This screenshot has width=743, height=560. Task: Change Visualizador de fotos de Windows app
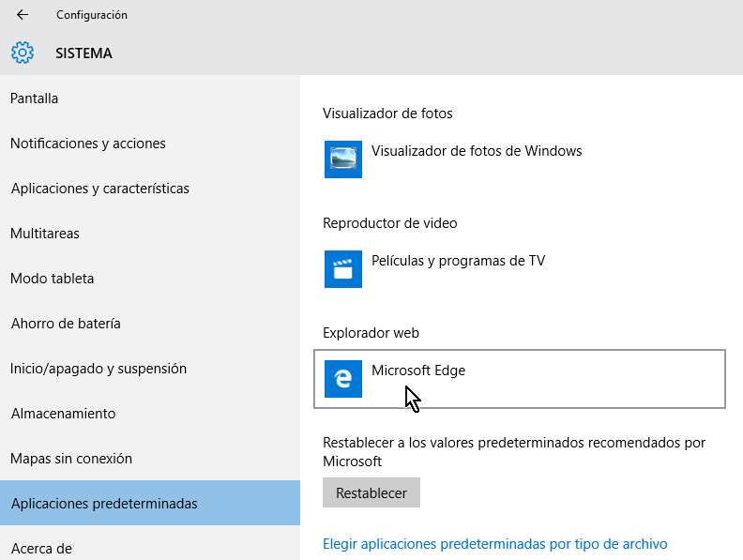click(x=520, y=159)
